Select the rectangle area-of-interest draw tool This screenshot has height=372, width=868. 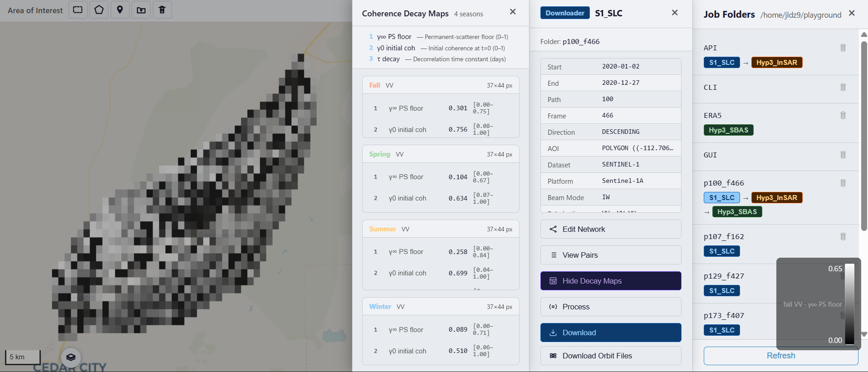coord(78,10)
